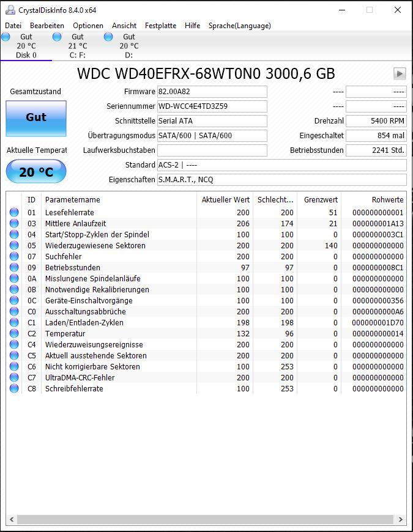The image size is (413, 532).
Task: Click status icon of Geräte-Einschaltvorgänge row
Action: [14, 300]
